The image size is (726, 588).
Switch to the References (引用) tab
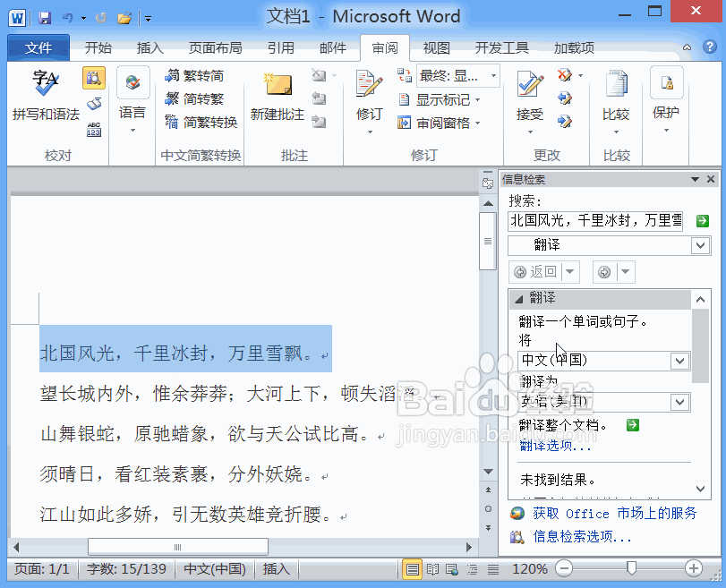pyautogui.click(x=280, y=47)
